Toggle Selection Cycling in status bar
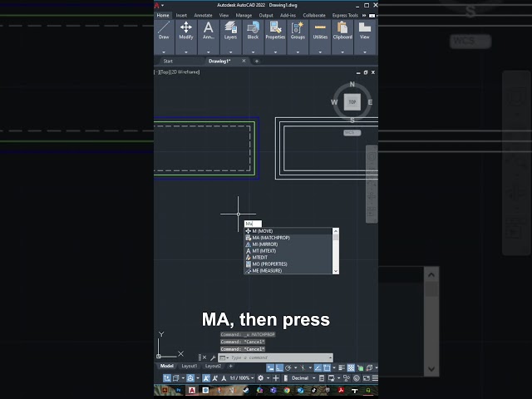Viewport: 532px width, 399px height. click(360, 367)
